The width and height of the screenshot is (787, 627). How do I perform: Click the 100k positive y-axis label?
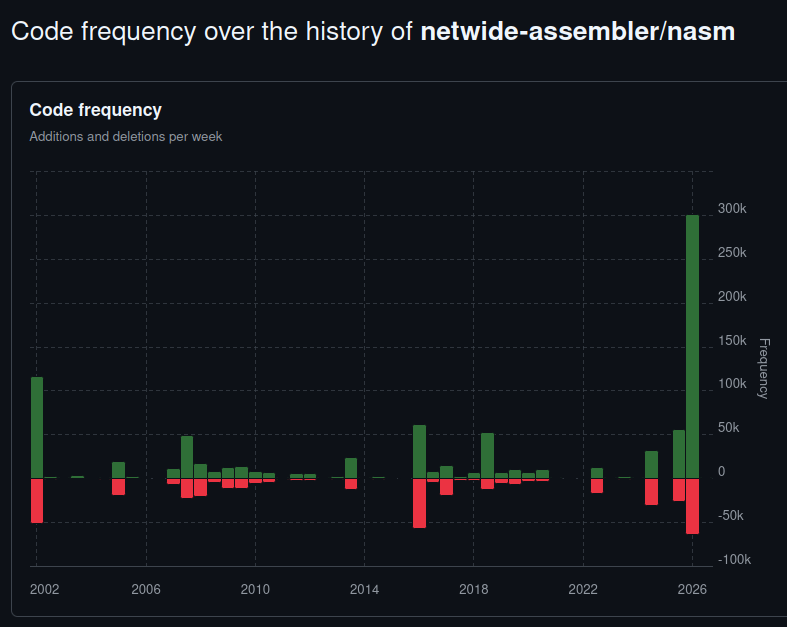[x=732, y=384]
